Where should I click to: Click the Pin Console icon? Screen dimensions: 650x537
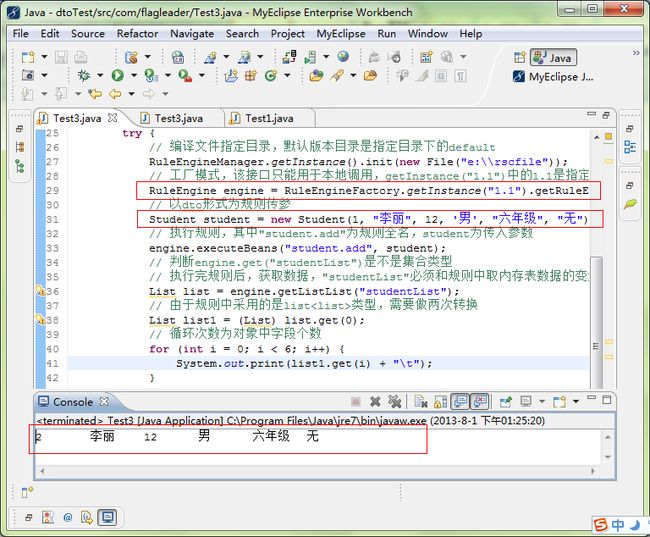click(505, 401)
